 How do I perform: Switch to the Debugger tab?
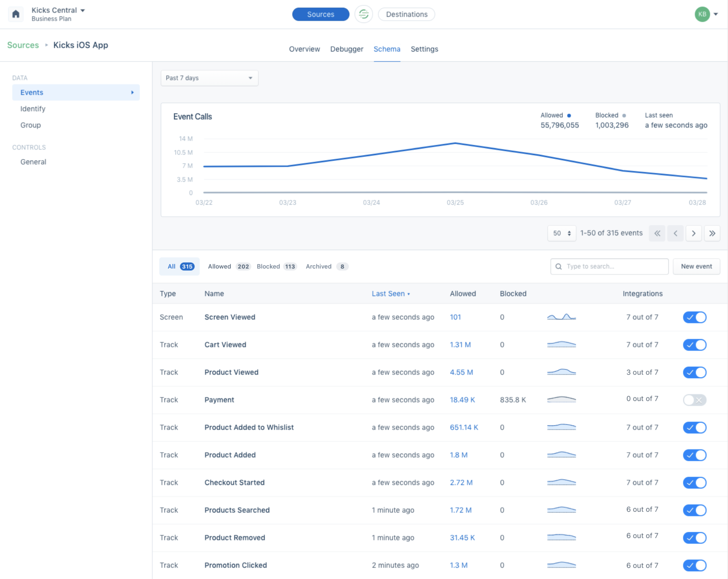click(x=346, y=49)
